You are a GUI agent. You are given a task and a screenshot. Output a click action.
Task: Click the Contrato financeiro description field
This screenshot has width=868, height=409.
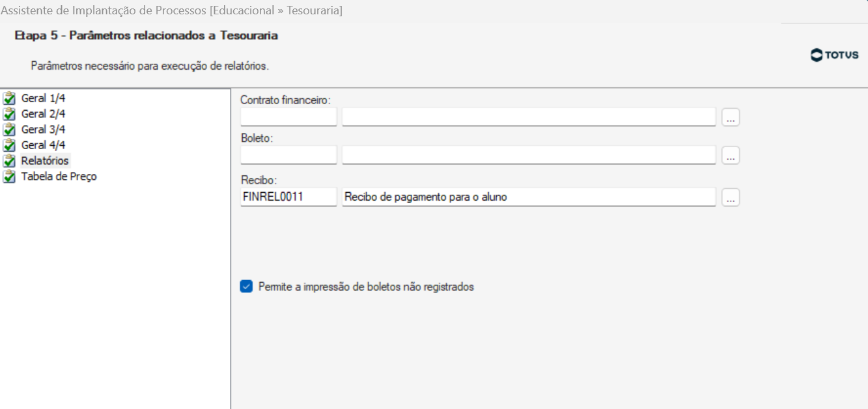(529, 117)
